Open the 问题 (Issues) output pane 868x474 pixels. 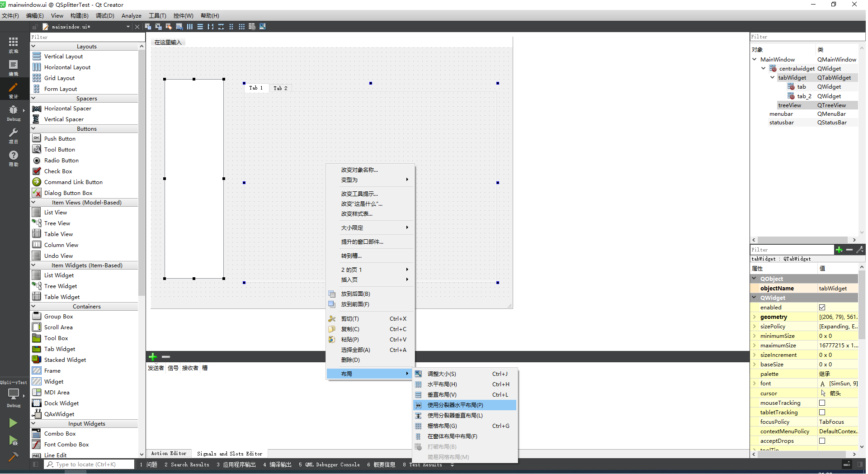[x=149, y=465]
